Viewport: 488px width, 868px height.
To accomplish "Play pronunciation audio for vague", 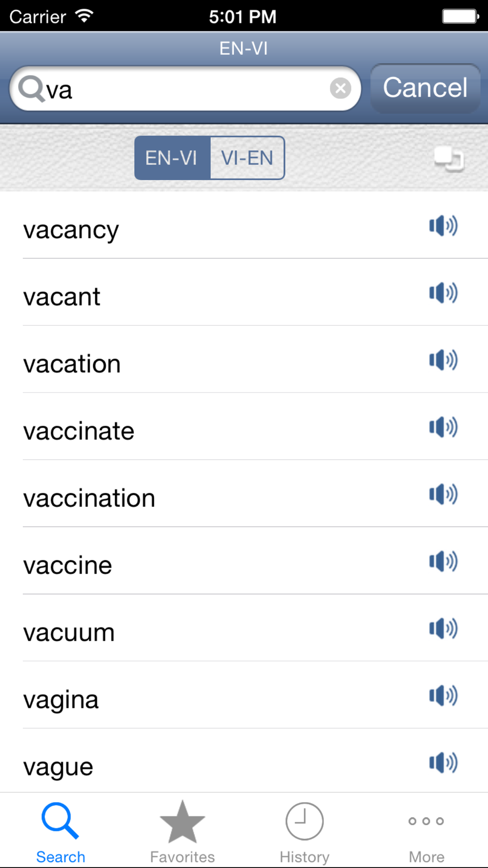I will point(443,763).
